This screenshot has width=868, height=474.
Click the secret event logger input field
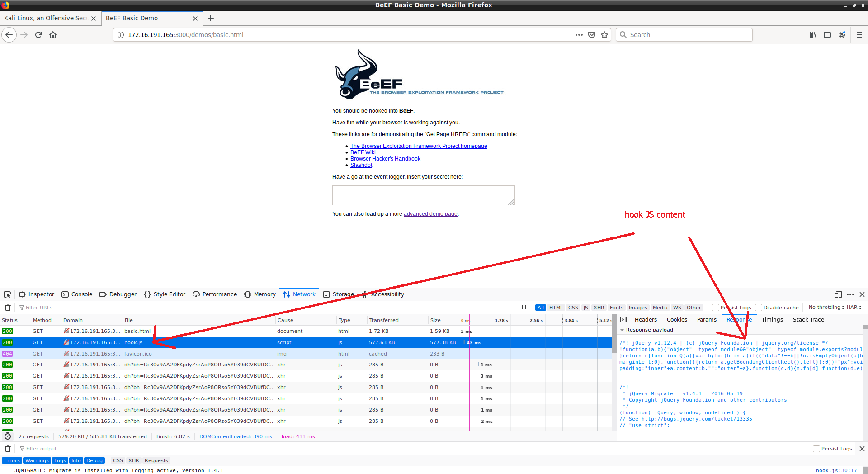pyautogui.click(x=423, y=195)
